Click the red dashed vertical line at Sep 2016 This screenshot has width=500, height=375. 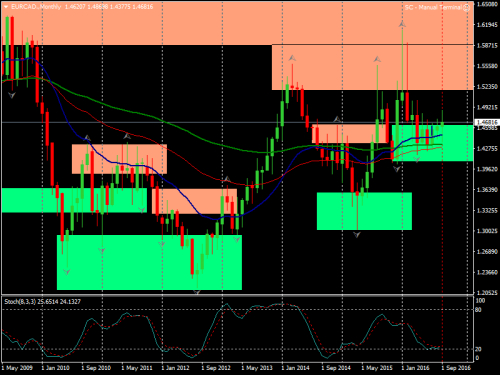pyautogui.click(x=442, y=233)
